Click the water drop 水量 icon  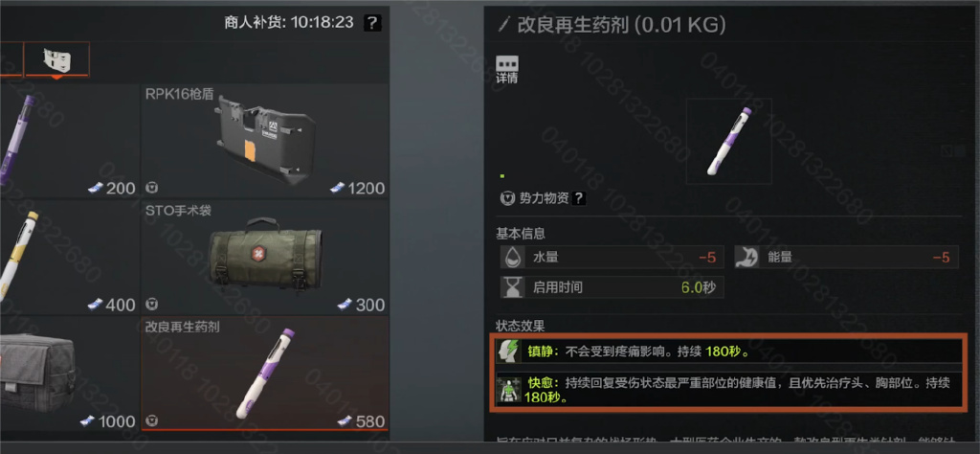(x=513, y=257)
